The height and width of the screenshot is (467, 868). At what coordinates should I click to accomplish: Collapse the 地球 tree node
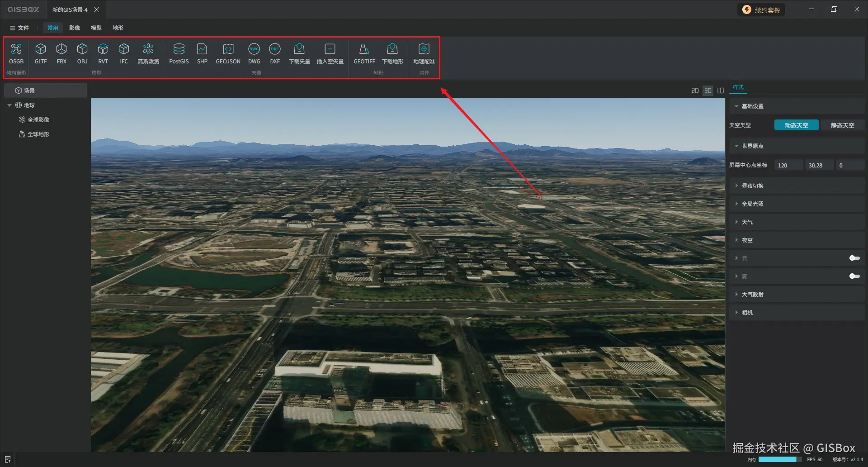(9, 105)
